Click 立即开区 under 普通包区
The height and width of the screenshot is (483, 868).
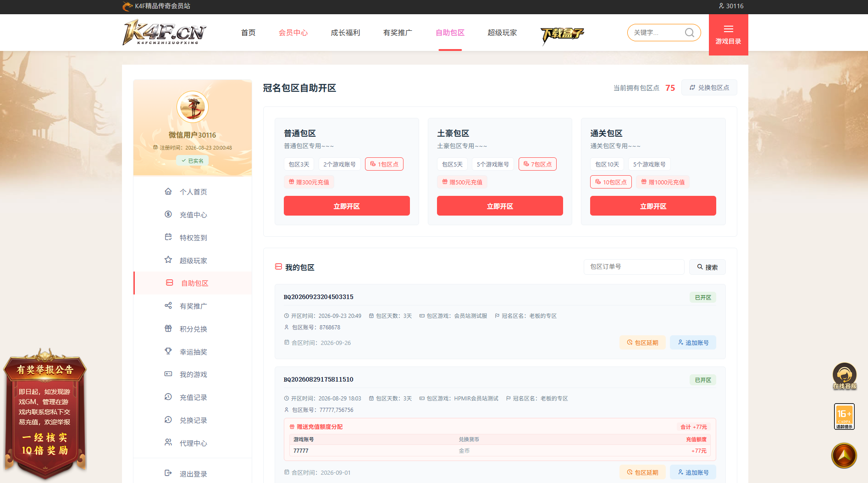click(347, 206)
